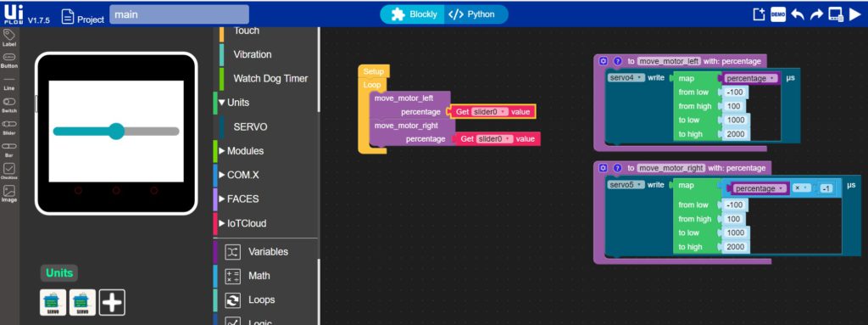Image resolution: width=868 pixels, height=325 pixels.
Task: Create a new file with the add-file icon
Action: (759, 15)
